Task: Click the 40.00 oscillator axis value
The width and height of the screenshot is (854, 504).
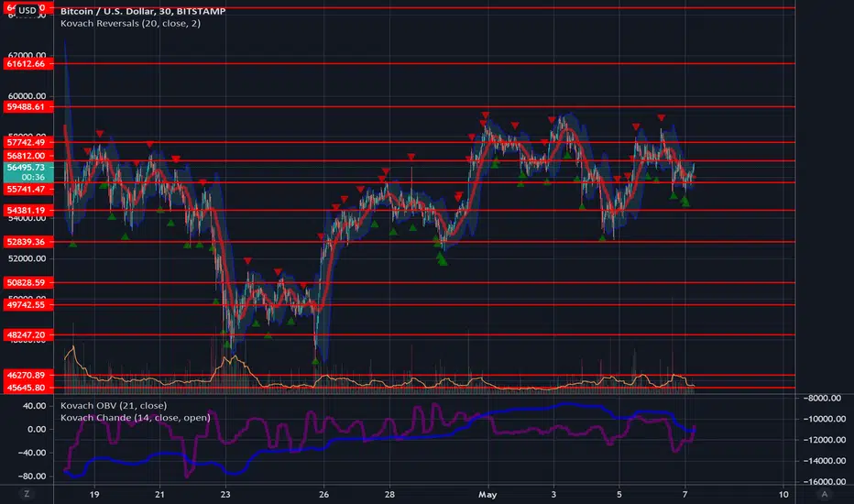Action: coord(34,406)
